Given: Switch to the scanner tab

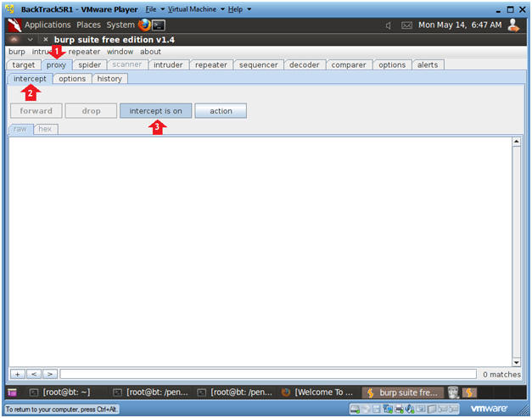Looking at the screenshot, I should [127, 64].
